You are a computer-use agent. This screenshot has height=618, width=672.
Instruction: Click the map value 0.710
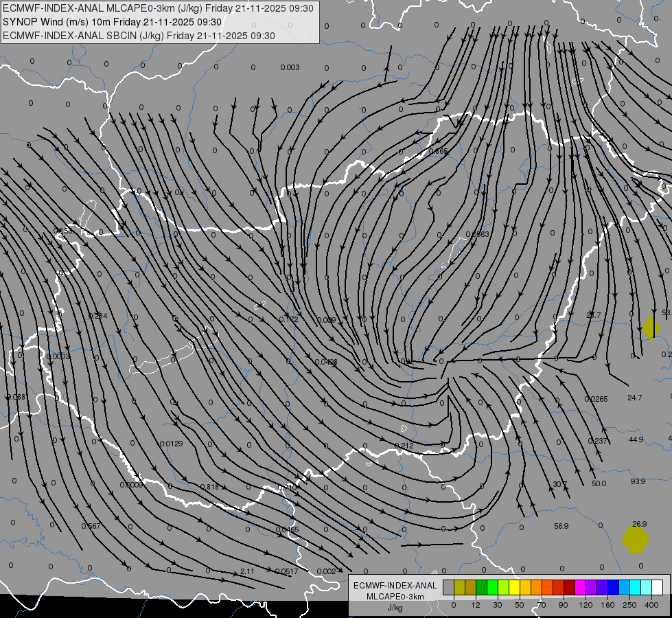[x=287, y=488]
